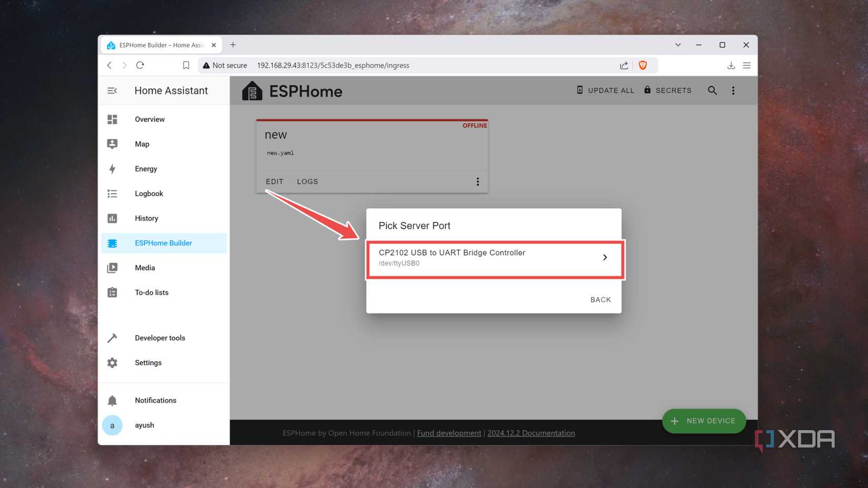Open Developer tools from the sidebar

tap(159, 338)
